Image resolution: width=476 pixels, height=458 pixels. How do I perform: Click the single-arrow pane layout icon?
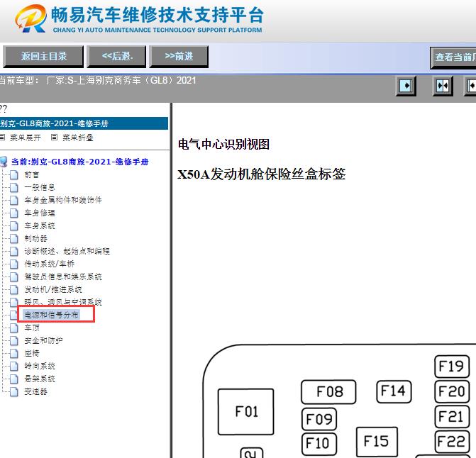(406, 86)
